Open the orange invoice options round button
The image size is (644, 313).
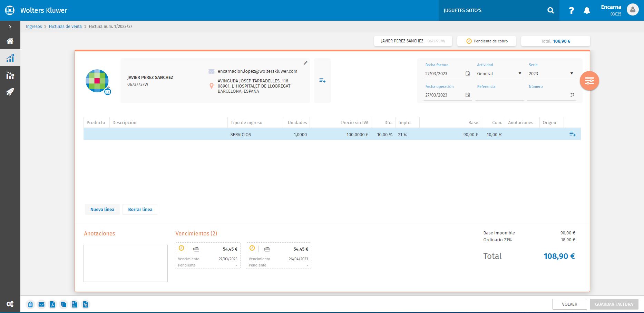pyautogui.click(x=589, y=81)
